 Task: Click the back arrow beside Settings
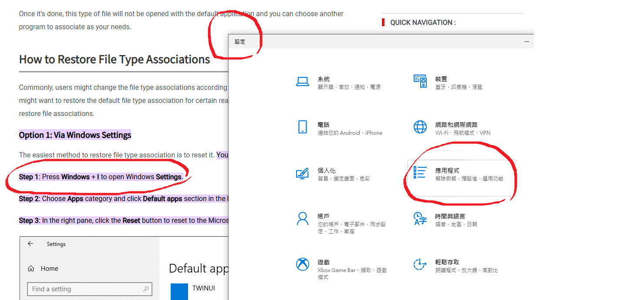(x=30, y=244)
